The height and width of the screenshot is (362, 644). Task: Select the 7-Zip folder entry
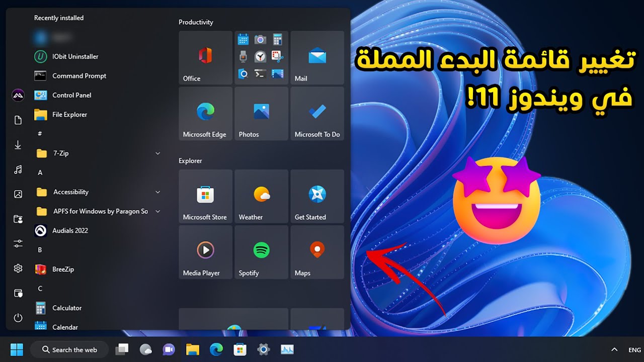pyautogui.click(x=99, y=153)
